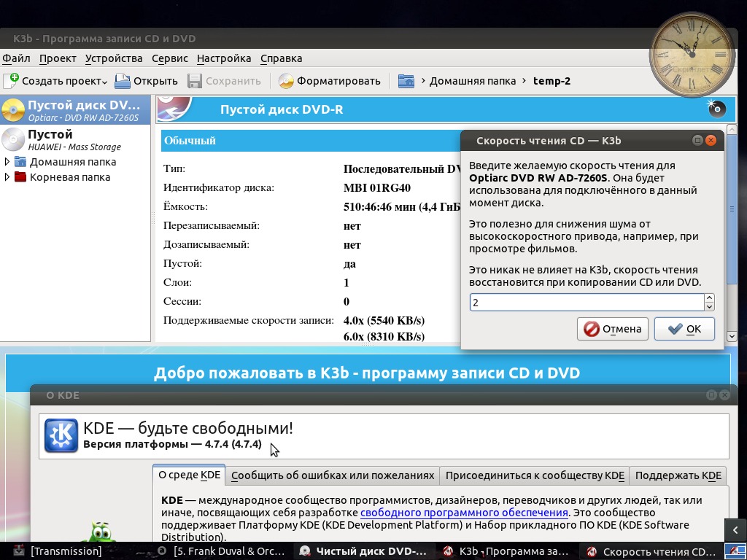Click the scrollbar down arrow in the disc info panel
Screen dimensions: 747x560
click(x=732, y=336)
